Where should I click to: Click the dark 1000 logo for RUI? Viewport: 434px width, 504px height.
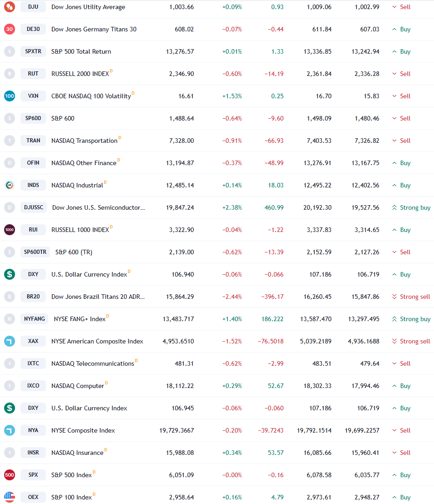click(9, 230)
